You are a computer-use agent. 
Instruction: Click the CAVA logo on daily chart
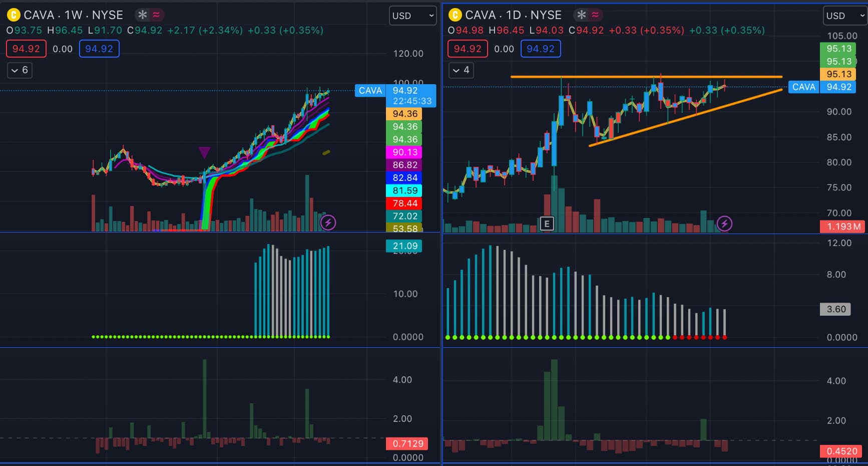[x=455, y=15]
